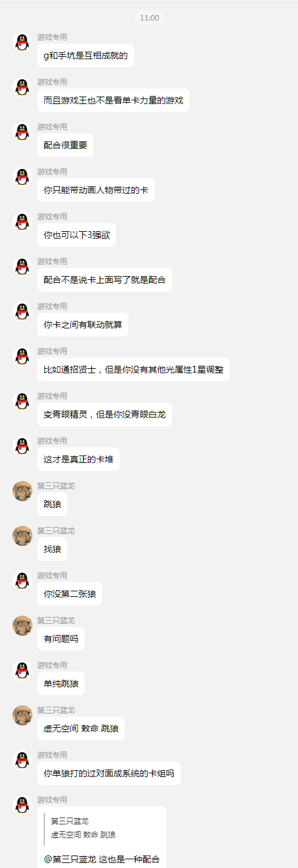Click the 第三只蓝龙 avatar beside '跳狼' message

tap(22, 491)
